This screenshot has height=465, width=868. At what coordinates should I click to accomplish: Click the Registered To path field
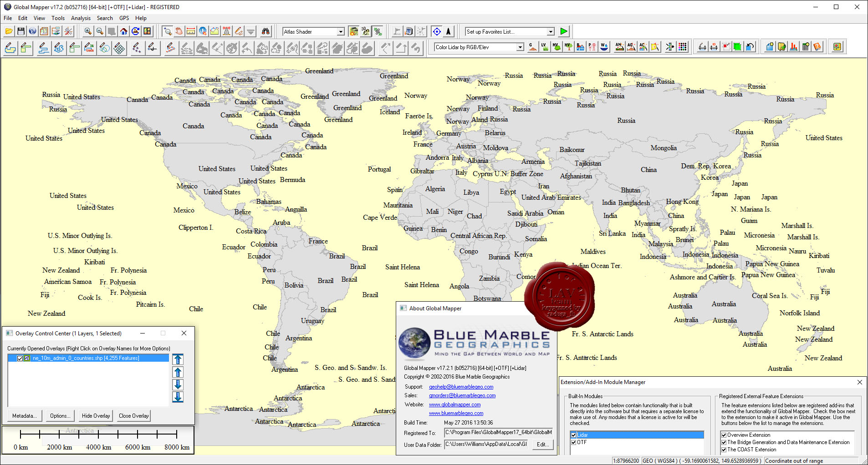point(498,433)
